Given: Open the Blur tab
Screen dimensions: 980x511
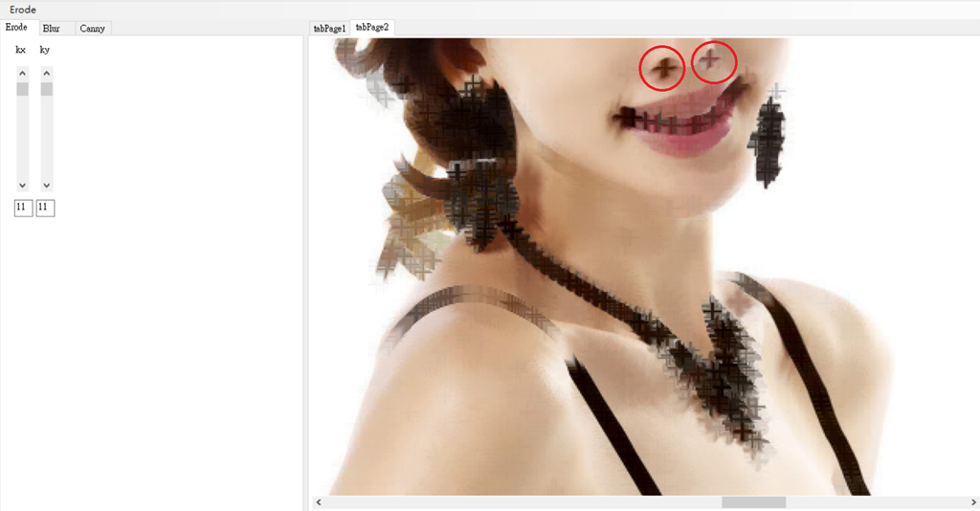Looking at the screenshot, I should tap(56, 28).
